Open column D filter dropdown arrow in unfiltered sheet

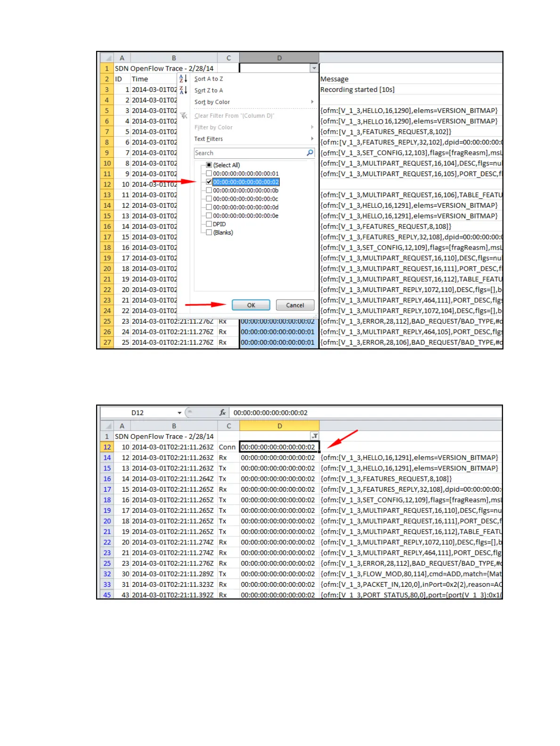314,68
